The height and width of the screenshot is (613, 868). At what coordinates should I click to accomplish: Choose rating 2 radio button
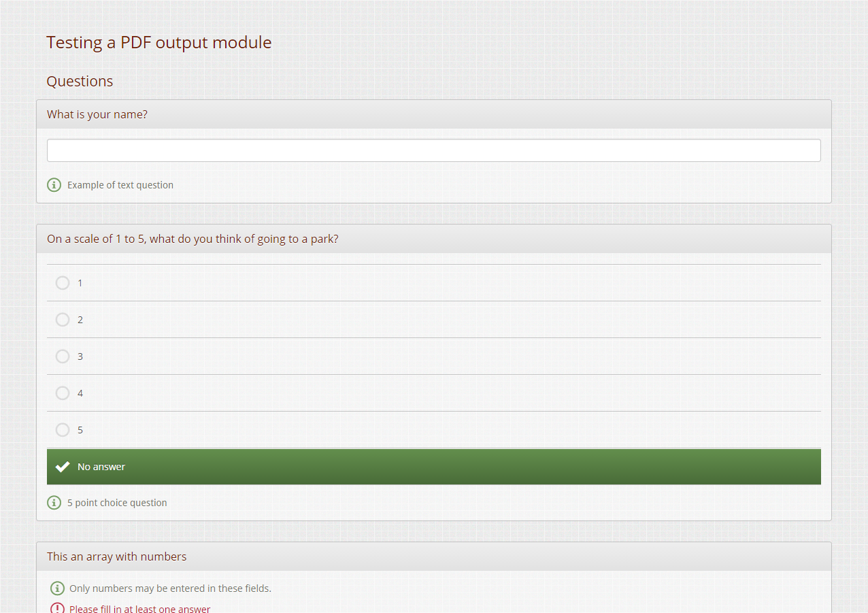pos(63,320)
